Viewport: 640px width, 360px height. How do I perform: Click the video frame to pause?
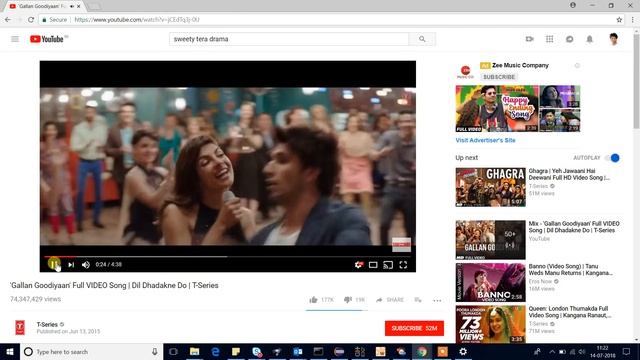[228, 166]
